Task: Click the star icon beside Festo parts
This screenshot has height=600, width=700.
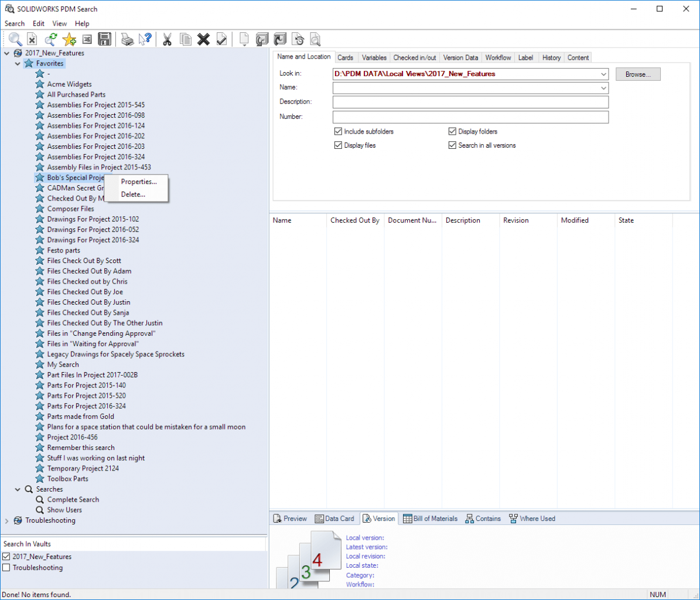Action: point(40,250)
